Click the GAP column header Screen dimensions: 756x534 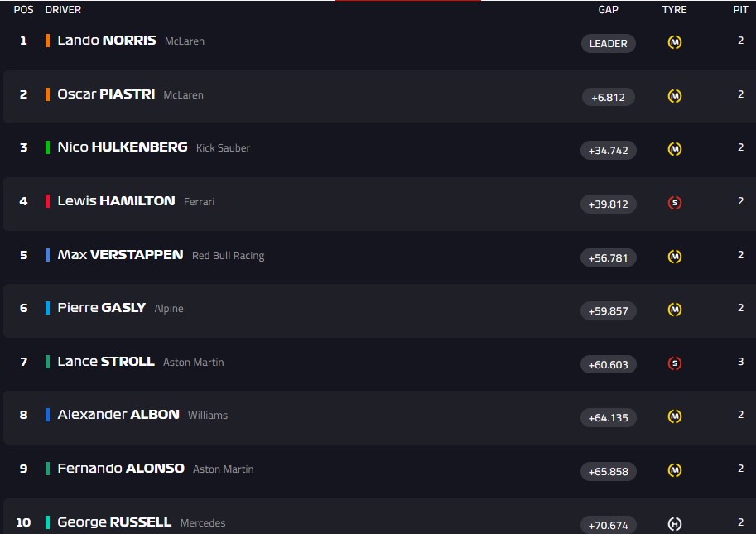[x=609, y=10]
